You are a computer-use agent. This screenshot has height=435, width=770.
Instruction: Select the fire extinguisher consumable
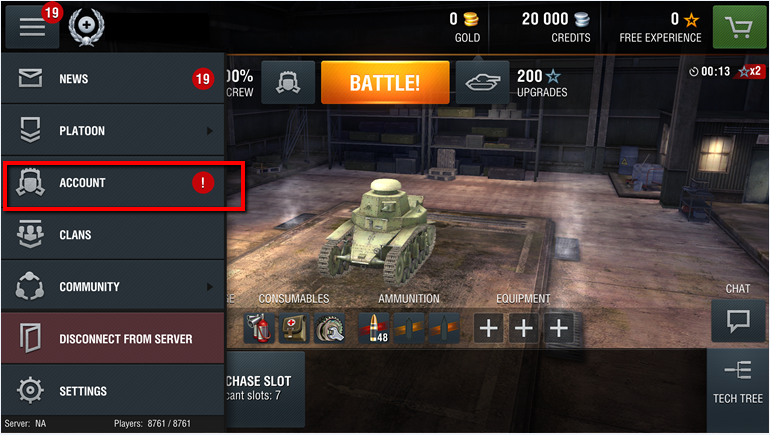click(x=259, y=328)
